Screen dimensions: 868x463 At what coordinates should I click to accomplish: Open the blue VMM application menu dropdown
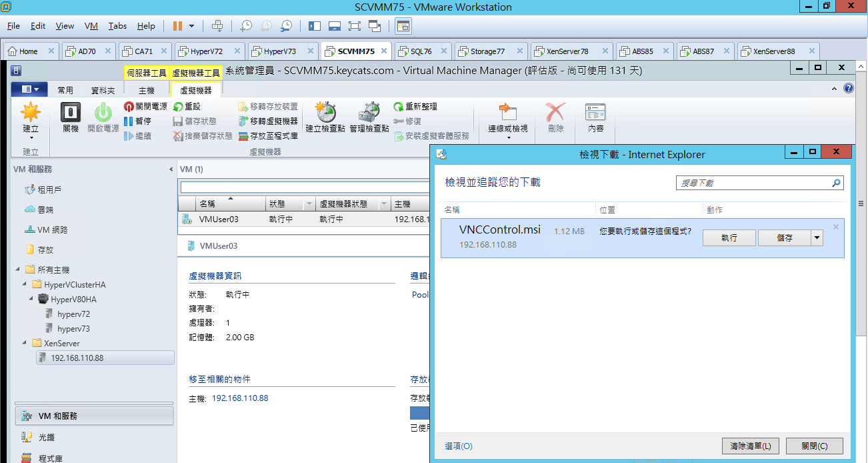30,89
